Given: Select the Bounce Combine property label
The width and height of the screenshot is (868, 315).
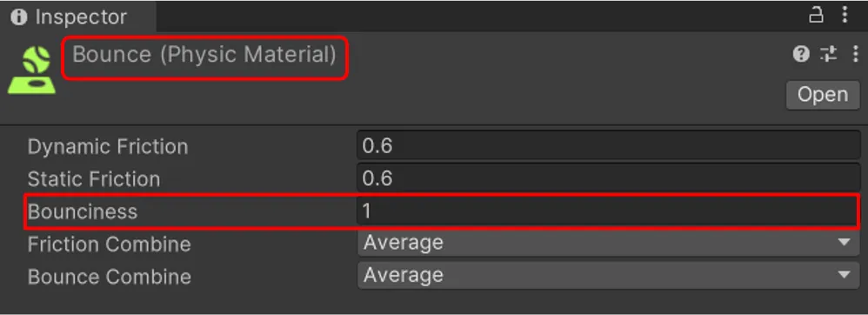Looking at the screenshot, I should click(109, 277).
